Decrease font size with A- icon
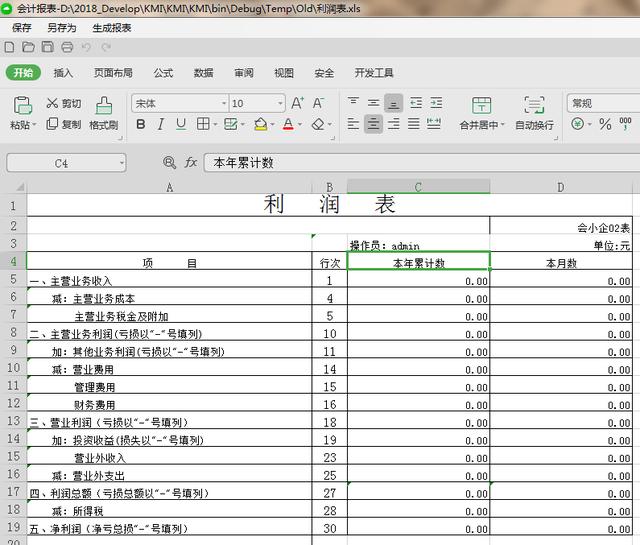640x545 pixels. (x=318, y=103)
